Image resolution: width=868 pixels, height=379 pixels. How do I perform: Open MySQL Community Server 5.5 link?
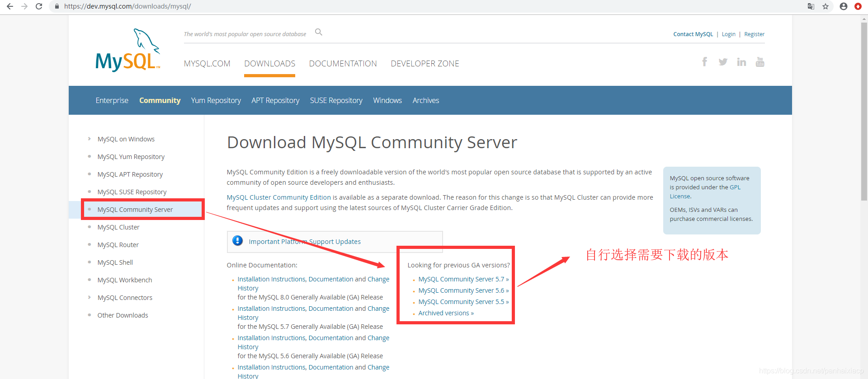(463, 302)
